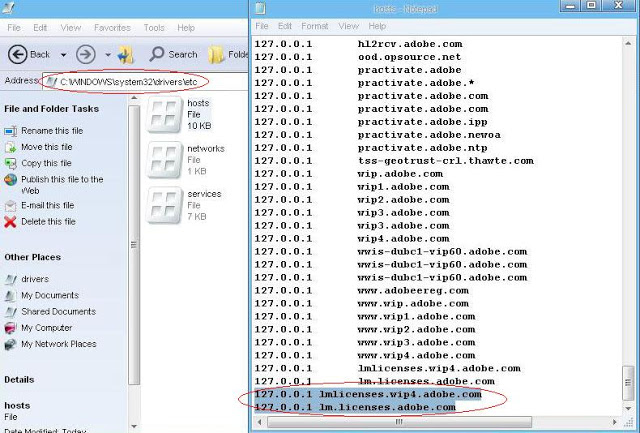Click the Rename this file icon
Image resolution: width=640 pixels, height=433 pixels.
click(x=10, y=131)
